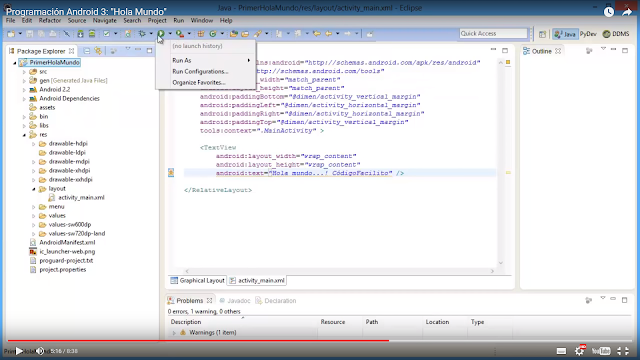Viewport: 640px width, 360px height.
Task: Open dropdown next to the Run button
Action: (170, 34)
